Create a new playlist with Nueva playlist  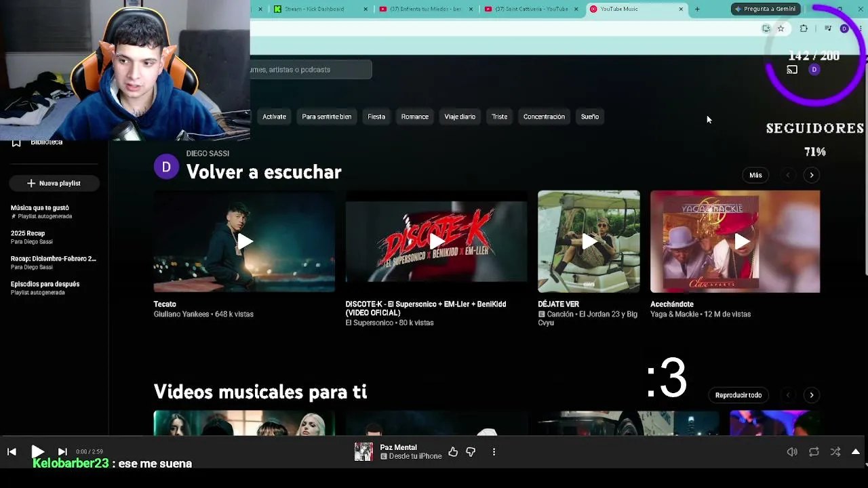point(54,183)
